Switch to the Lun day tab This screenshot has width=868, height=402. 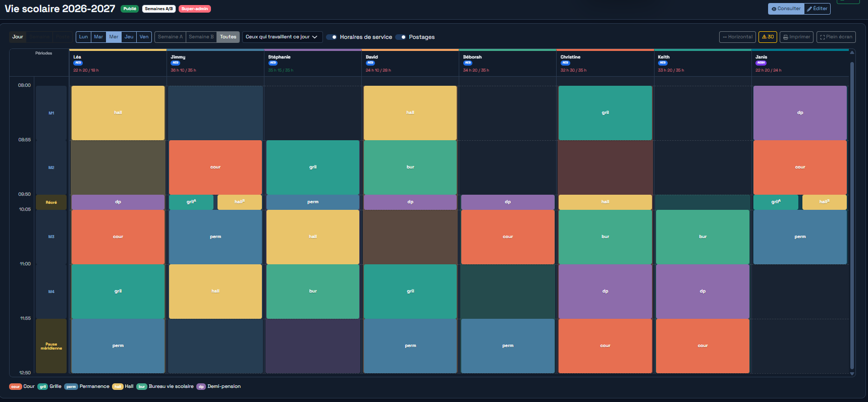(x=84, y=37)
